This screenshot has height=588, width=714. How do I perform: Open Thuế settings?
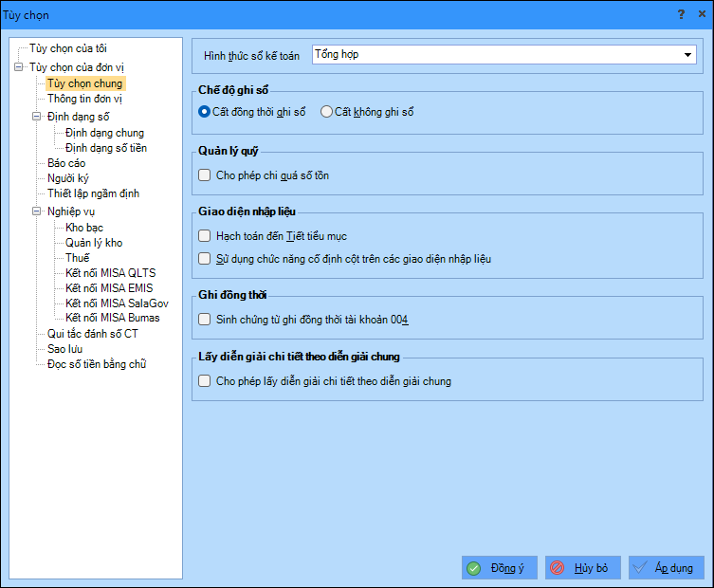(78, 258)
